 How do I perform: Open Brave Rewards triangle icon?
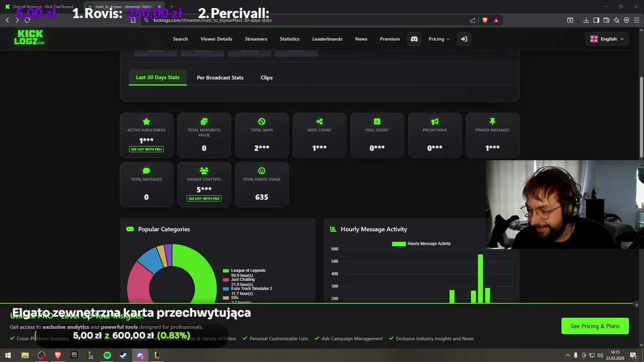(496, 20)
